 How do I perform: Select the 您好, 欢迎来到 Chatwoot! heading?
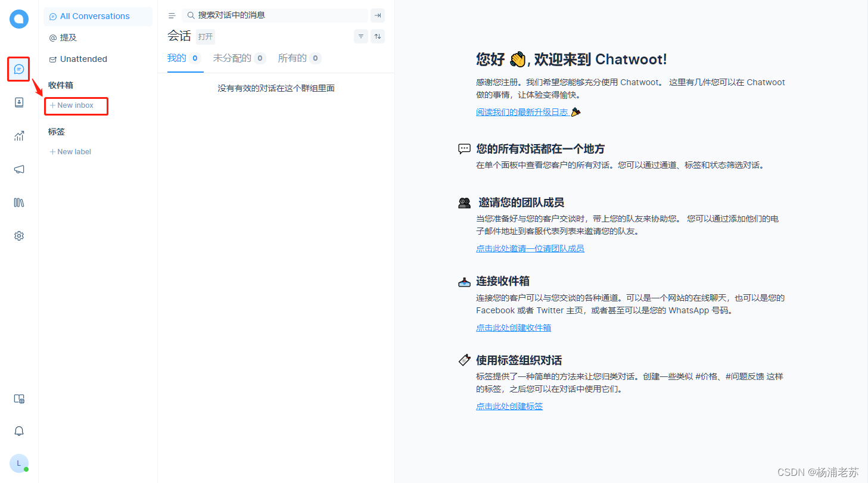click(x=571, y=59)
